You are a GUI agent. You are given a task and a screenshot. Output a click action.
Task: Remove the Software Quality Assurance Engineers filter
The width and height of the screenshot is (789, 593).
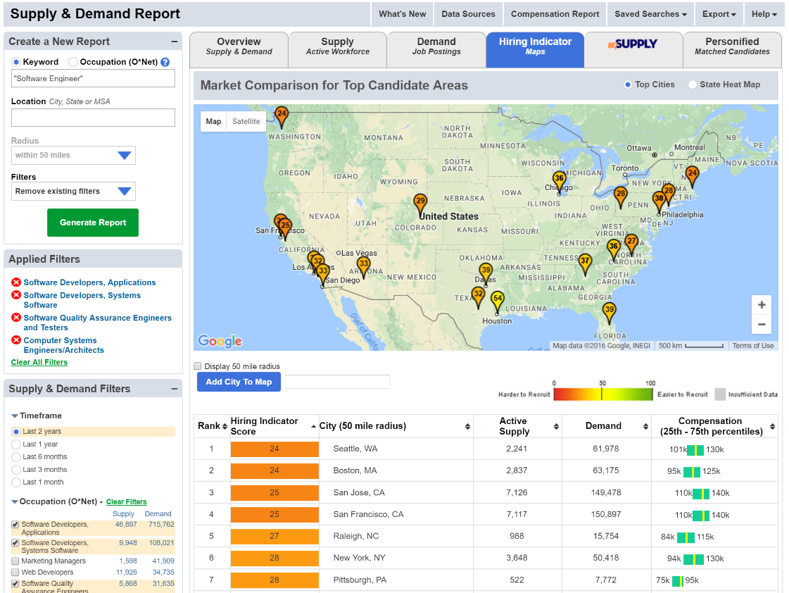coord(16,318)
